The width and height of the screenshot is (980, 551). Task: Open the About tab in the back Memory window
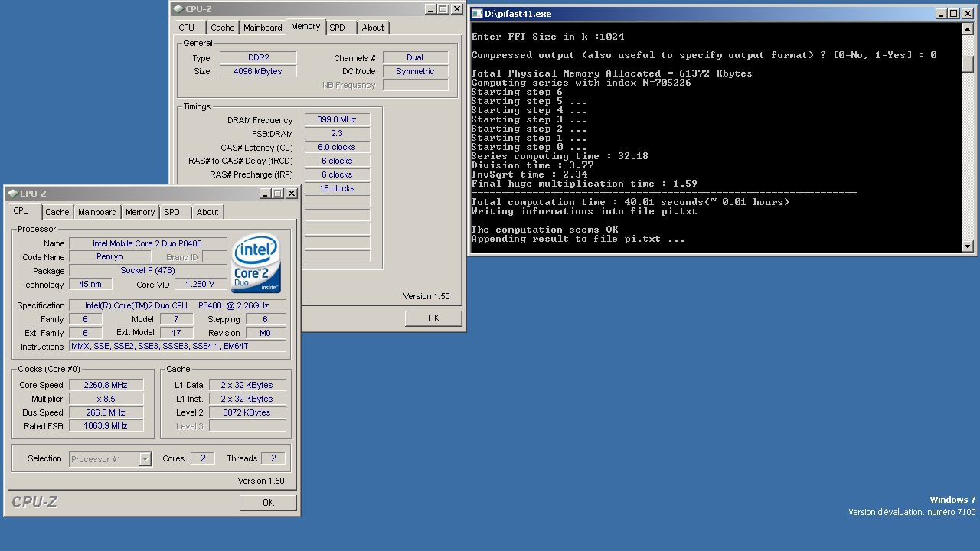point(373,28)
